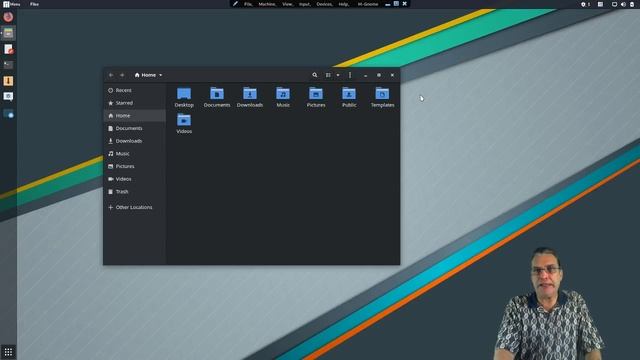This screenshot has width=640, height=360.
Task: Open the VirtualBox Machine menu
Action: [267, 4]
